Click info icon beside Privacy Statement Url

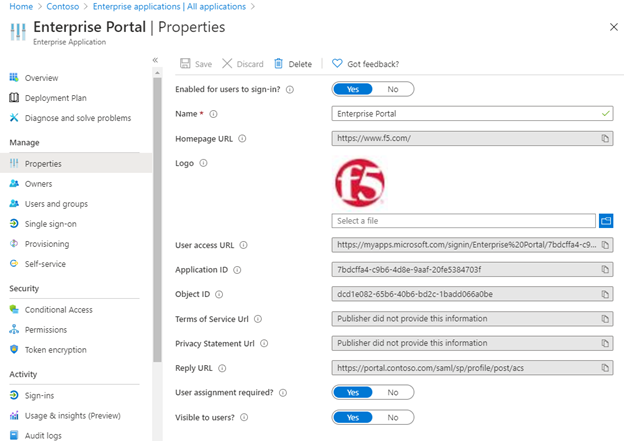[264, 343]
